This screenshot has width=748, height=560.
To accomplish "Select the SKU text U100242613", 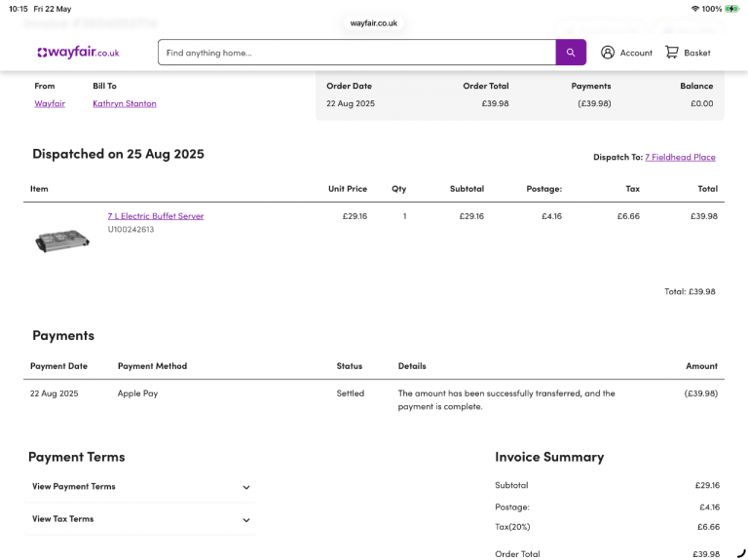I will (x=131, y=230).
